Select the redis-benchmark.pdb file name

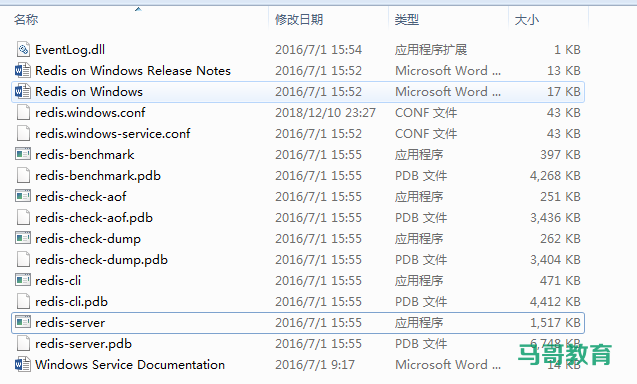click(98, 176)
